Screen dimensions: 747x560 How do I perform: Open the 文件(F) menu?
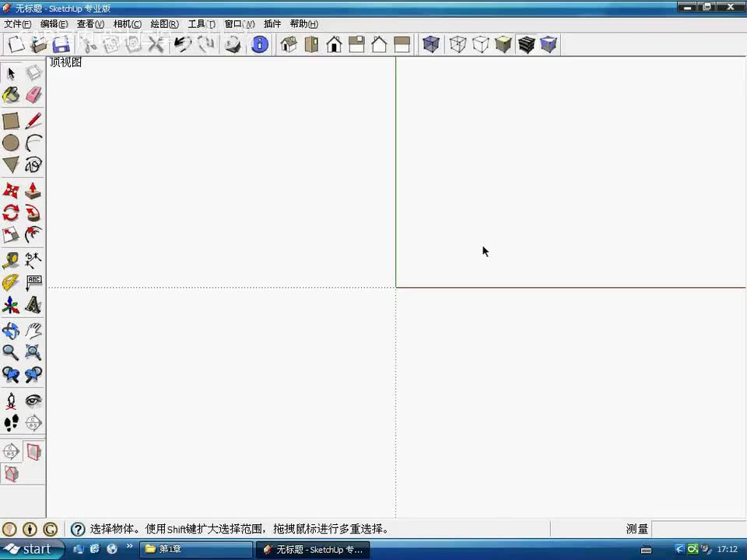18,24
